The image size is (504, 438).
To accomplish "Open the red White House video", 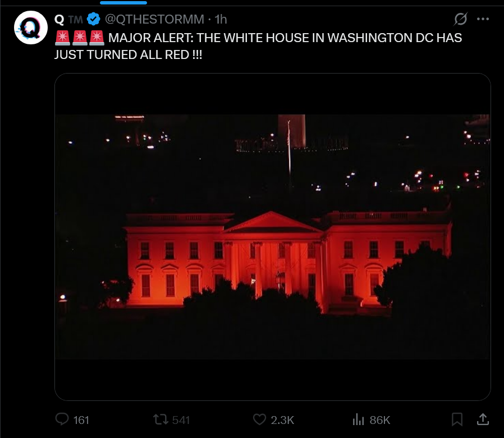I will pyautogui.click(x=273, y=236).
